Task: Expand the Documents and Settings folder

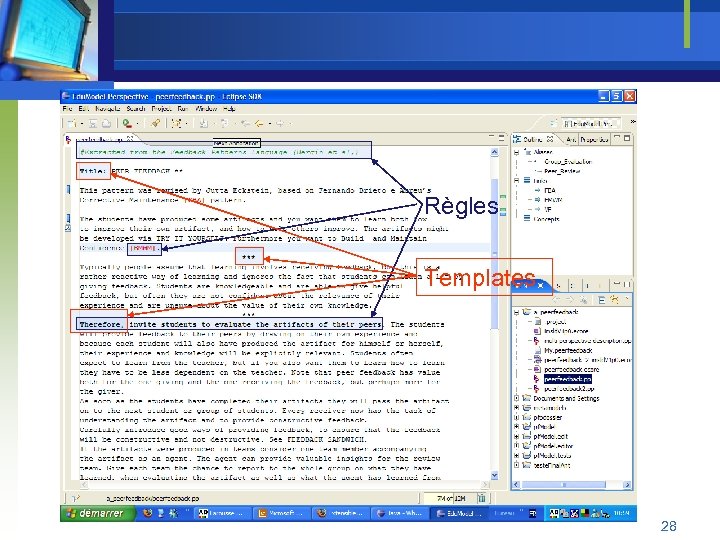Action: click(x=517, y=399)
